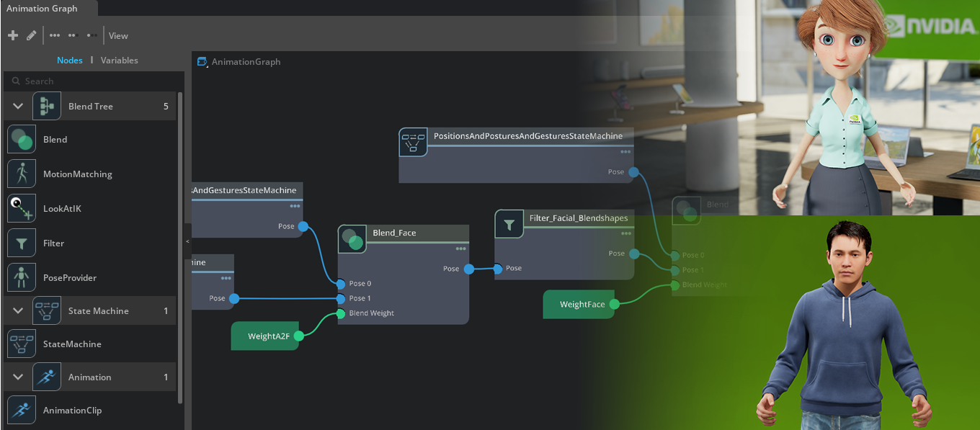Click the Blend Tree category icon
This screenshot has height=430, width=980.
pyautogui.click(x=47, y=107)
